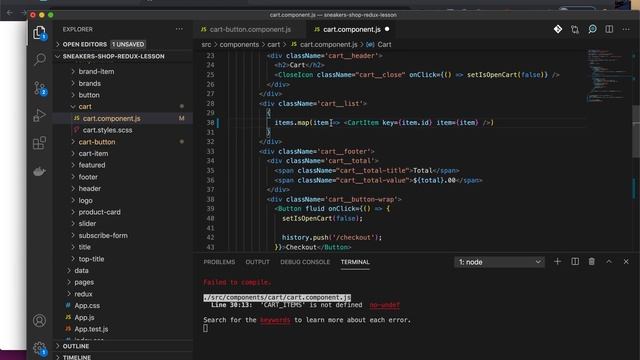Expand the slider folder
Image resolution: width=640 pixels, height=360 pixels.
(x=87, y=224)
